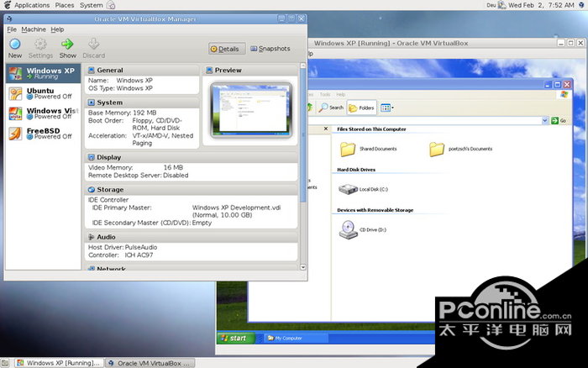Open the Views dropdown in XP Explorer
The height and width of the screenshot is (368, 588).
[x=387, y=108]
